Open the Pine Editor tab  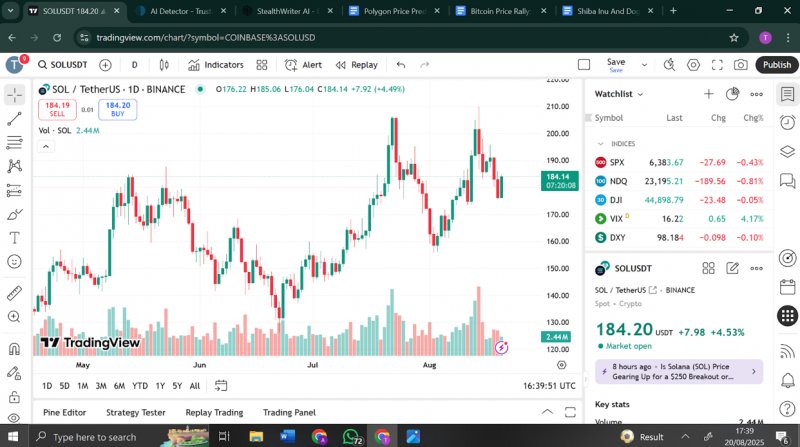click(65, 412)
